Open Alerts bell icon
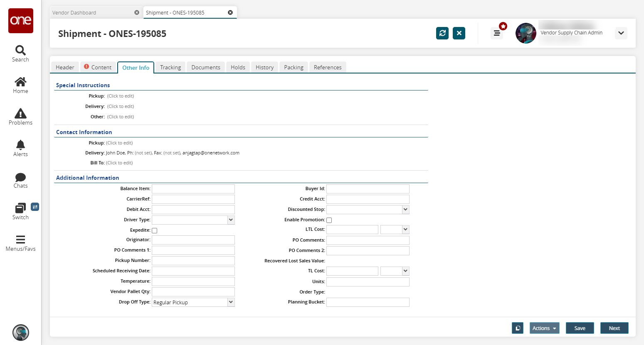The image size is (644, 345). coord(20,145)
